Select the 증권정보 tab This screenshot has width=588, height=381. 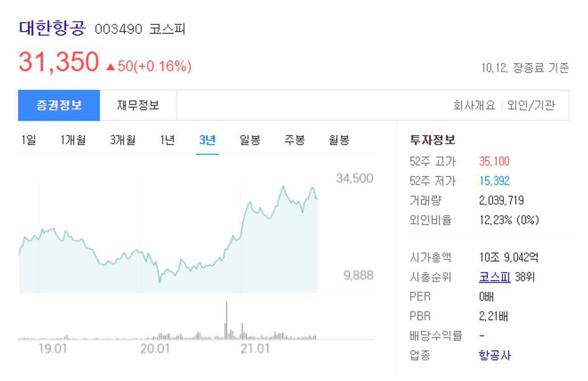tap(59, 105)
